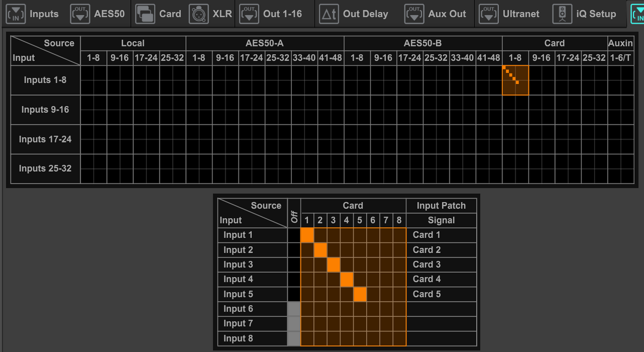Viewport: 644px width, 352px height.
Task: Select the iQ Setup tab
Action: click(x=584, y=14)
